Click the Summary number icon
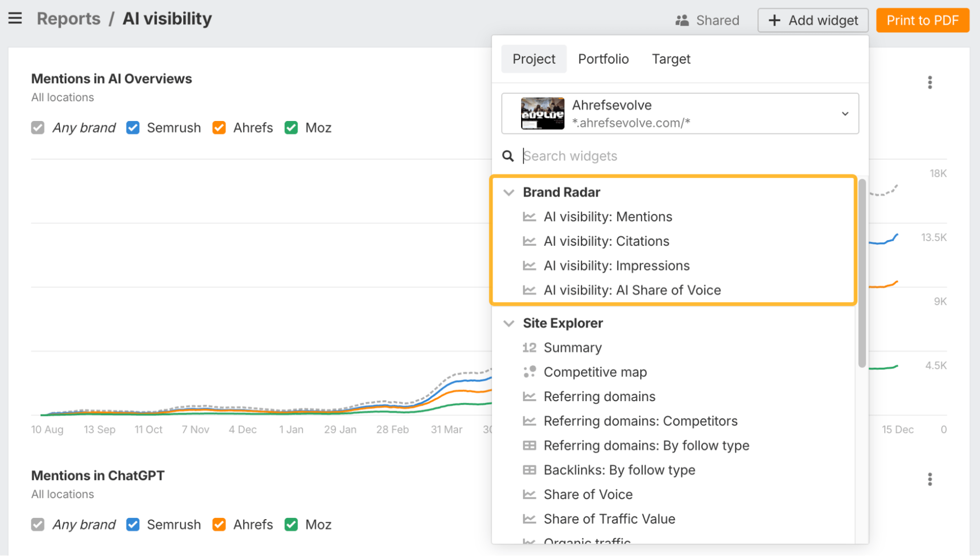980x556 pixels. 529,347
